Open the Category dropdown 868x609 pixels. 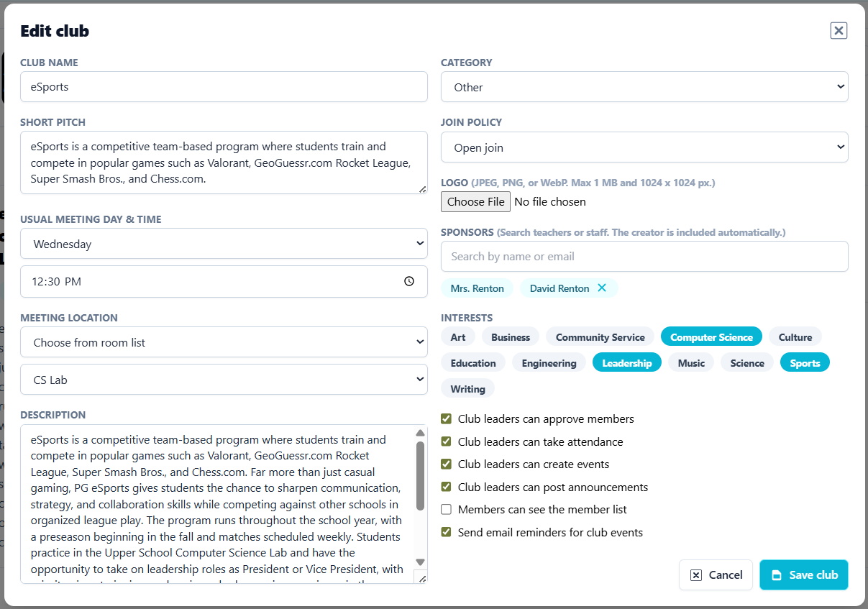coord(644,87)
